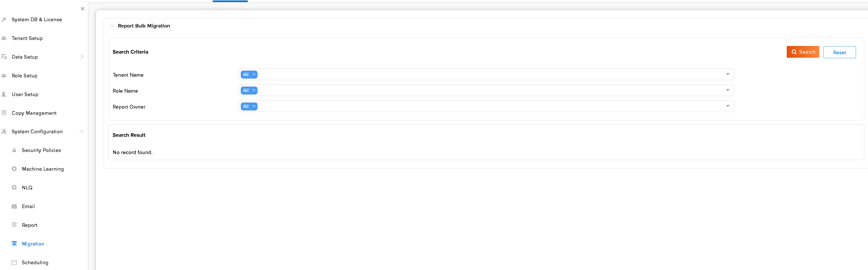Remove the All tag from Report Owner
Image resolution: width=868 pixels, height=270 pixels.
pyautogui.click(x=254, y=106)
